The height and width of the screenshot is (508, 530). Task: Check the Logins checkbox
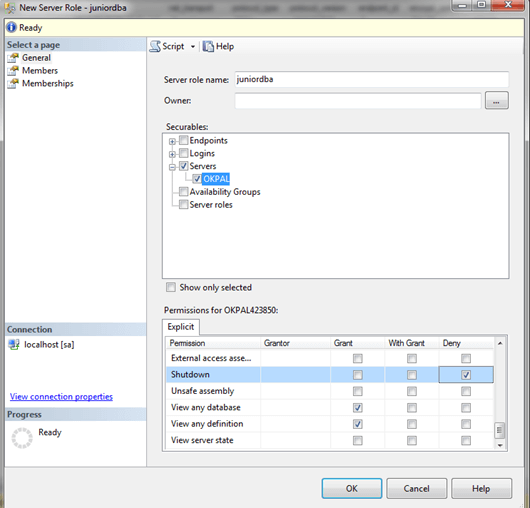click(x=184, y=153)
